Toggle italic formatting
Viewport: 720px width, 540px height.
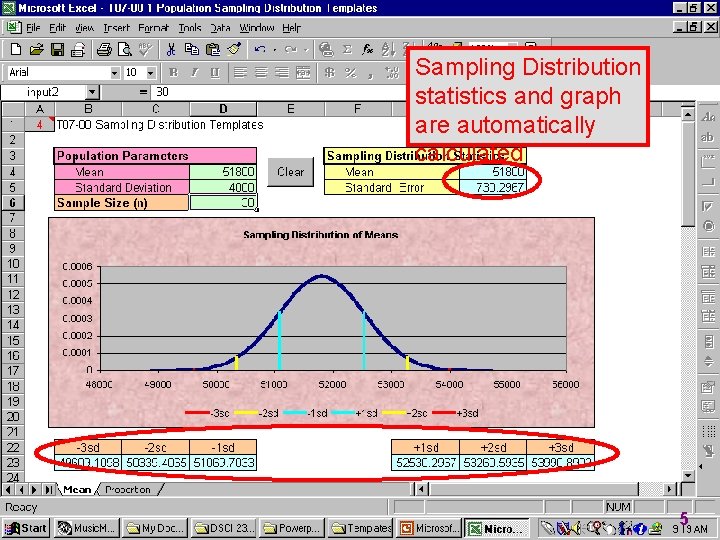[194, 73]
